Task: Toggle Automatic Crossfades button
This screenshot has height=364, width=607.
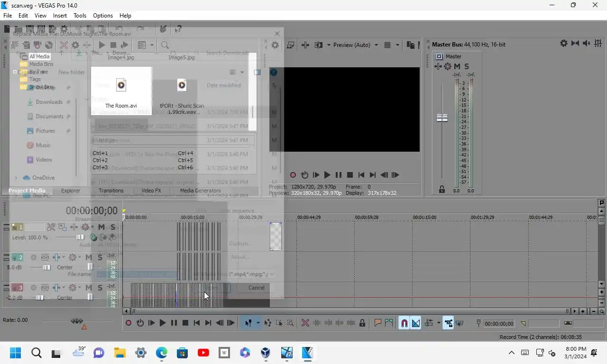Action: click(x=416, y=323)
